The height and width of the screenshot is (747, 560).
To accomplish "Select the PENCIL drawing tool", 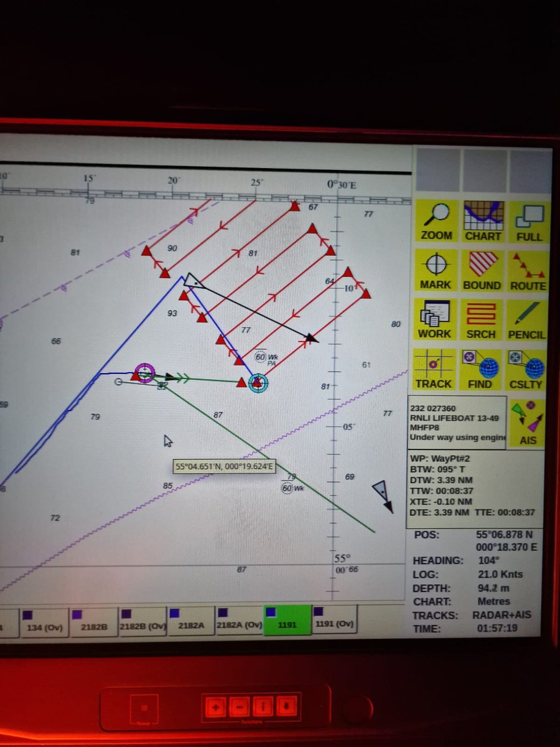I will pyautogui.click(x=527, y=321).
